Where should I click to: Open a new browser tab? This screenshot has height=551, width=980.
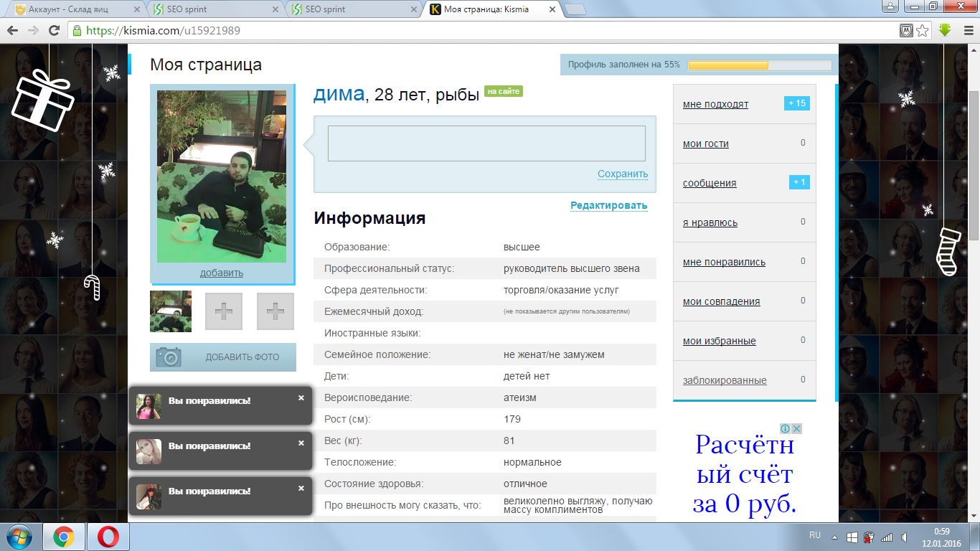click(x=575, y=9)
